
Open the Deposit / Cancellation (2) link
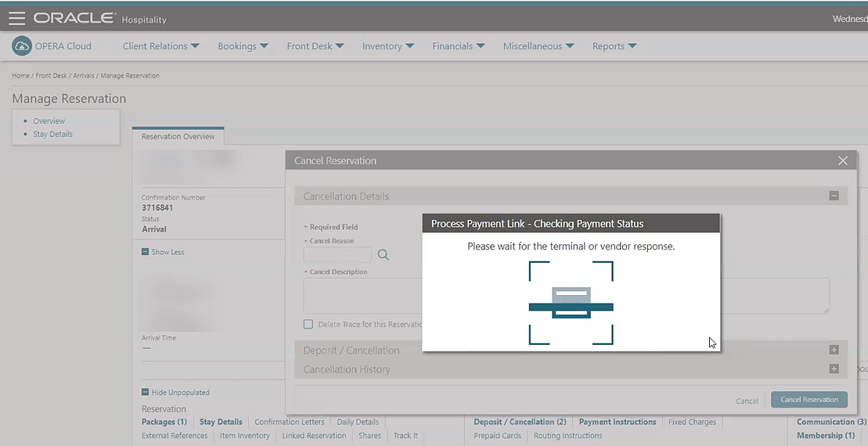click(x=520, y=422)
